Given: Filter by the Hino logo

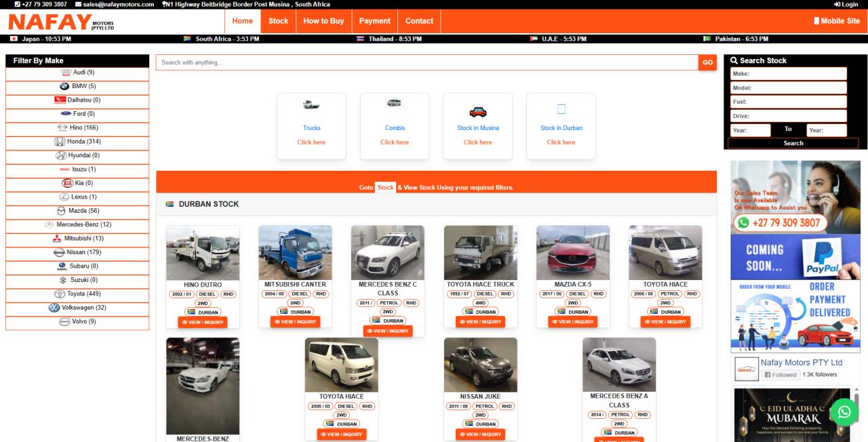Looking at the screenshot, I should tap(62, 127).
